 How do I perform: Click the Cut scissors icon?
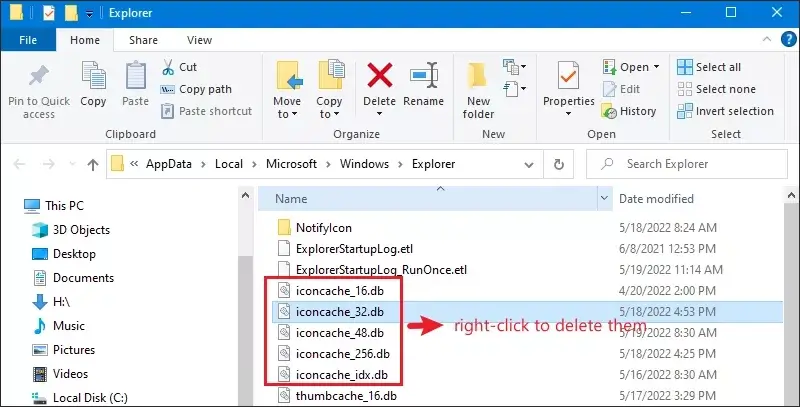click(168, 67)
